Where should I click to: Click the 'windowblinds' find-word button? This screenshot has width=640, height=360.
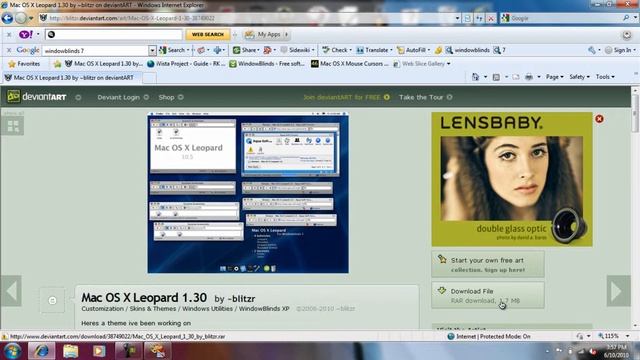coord(467,50)
